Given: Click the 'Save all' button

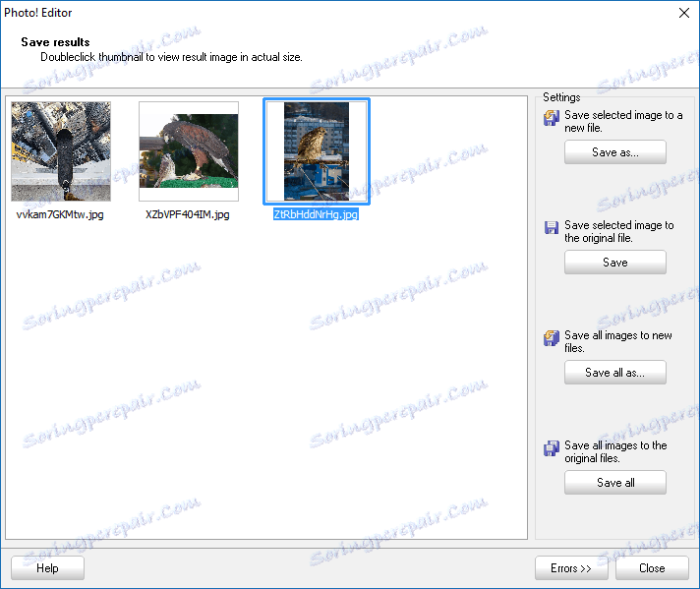Looking at the screenshot, I should click(615, 482).
